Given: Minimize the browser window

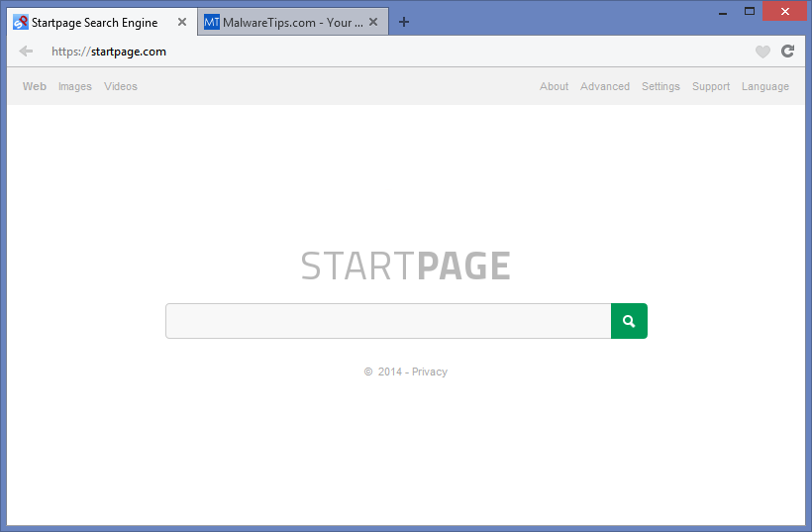Looking at the screenshot, I should [723, 12].
